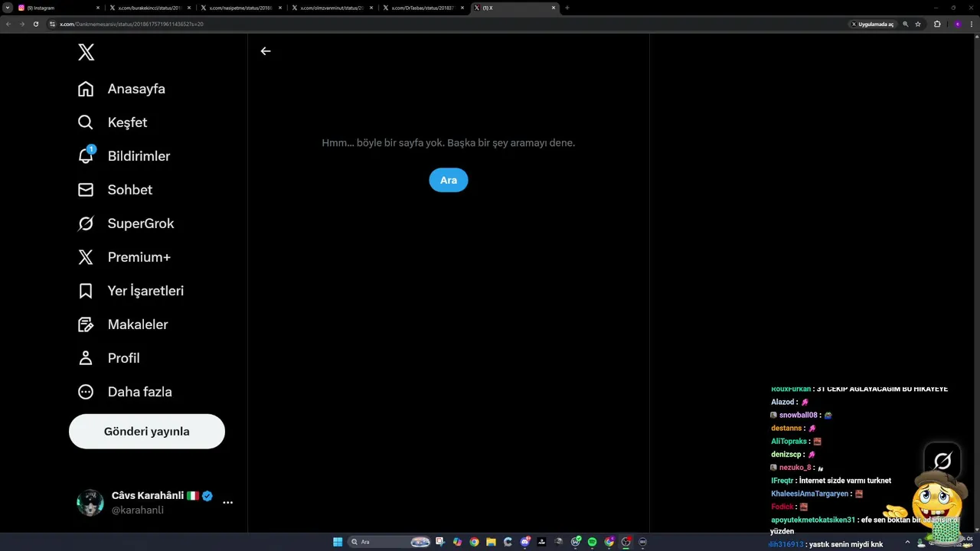Click the back arrow on the page

tap(266, 51)
